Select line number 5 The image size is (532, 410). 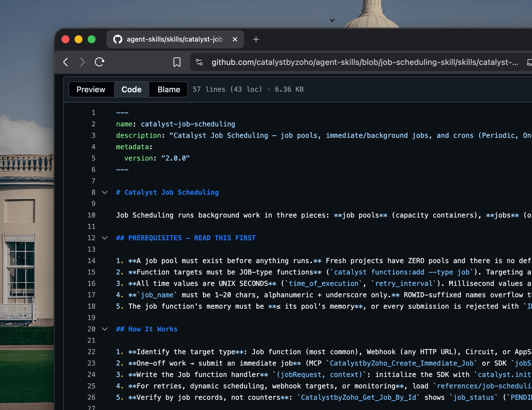coord(93,158)
